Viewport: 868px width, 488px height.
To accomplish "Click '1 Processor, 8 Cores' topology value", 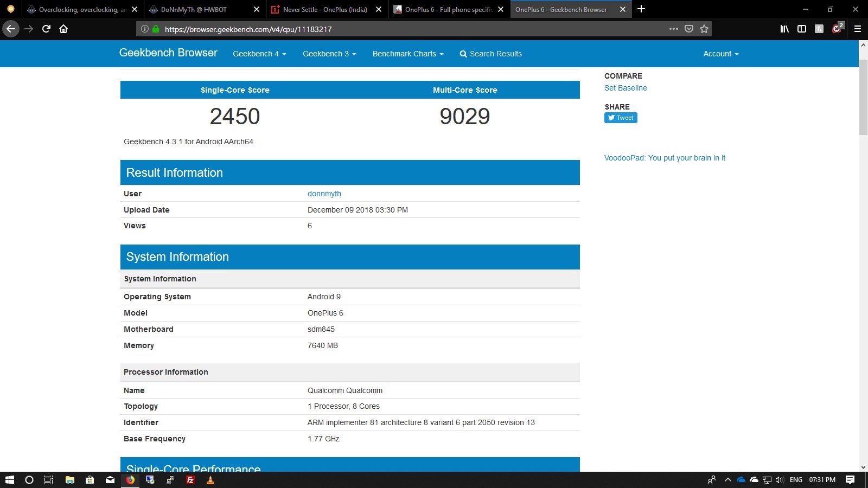I will (x=343, y=406).
